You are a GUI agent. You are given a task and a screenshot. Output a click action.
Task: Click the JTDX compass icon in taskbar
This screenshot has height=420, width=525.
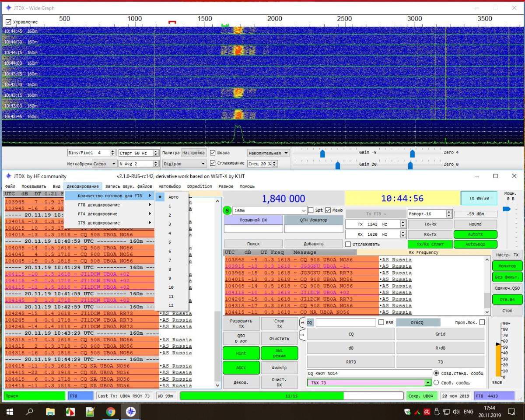click(x=130, y=412)
